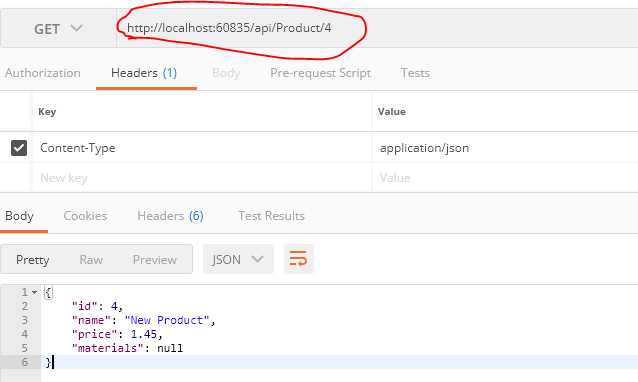Click the application/json value cell
Viewport: 638px width, 382px height.
[x=505, y=148]
